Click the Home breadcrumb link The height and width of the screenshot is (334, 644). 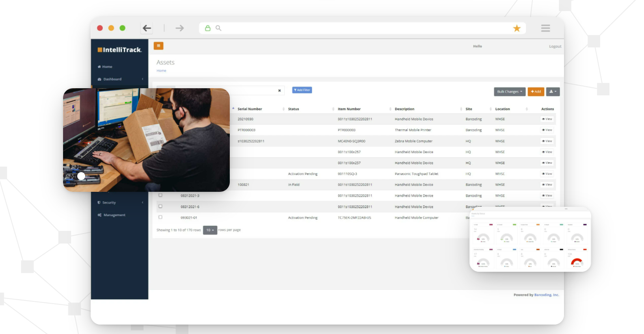[161, 71]
